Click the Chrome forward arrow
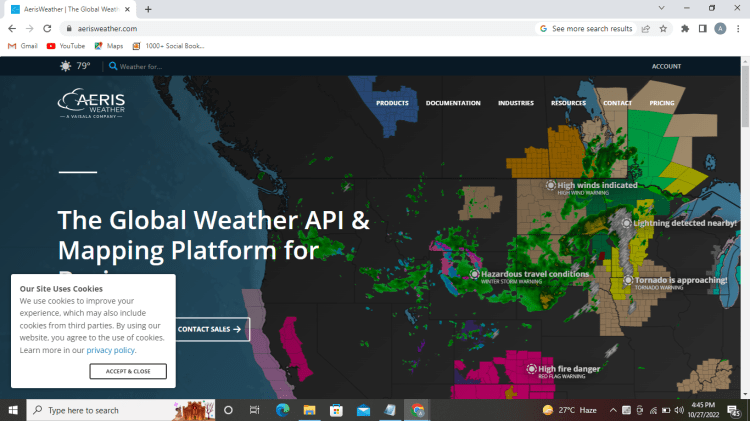Viewport: 750px width, 421px height. click(30, 29)
